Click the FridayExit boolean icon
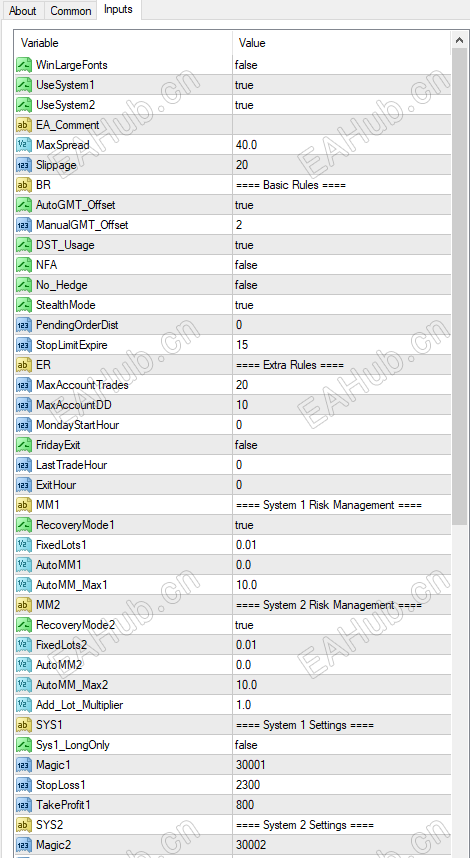470x858 pixels. (24, 445)
